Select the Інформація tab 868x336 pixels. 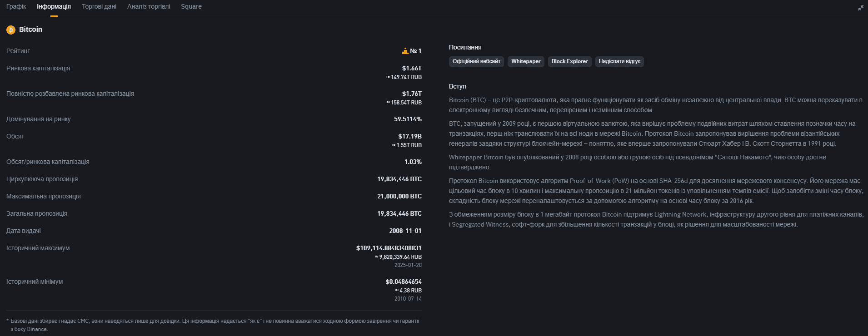click(54, 6)
